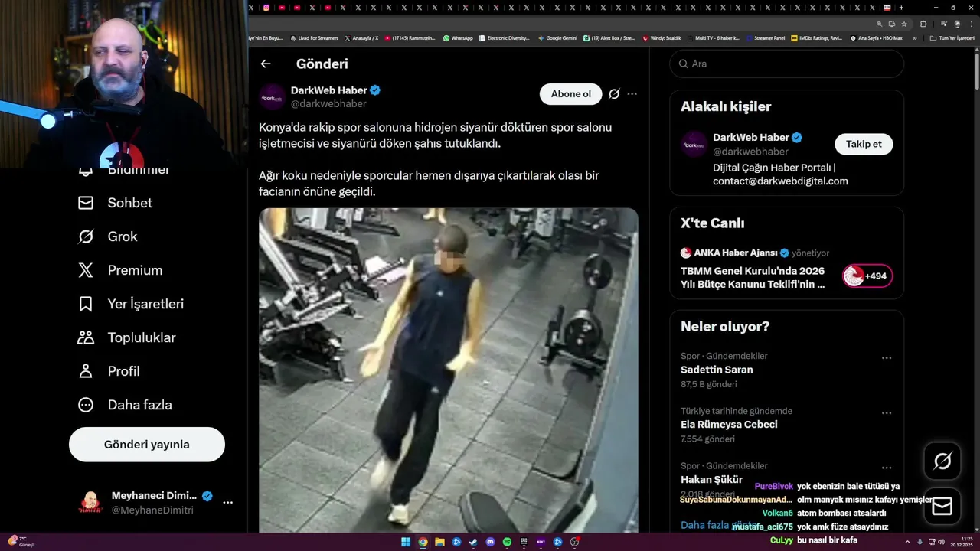Open Spotify from the taskbar
The height and width of the screenshot is (551, 980).
(507, 543)
